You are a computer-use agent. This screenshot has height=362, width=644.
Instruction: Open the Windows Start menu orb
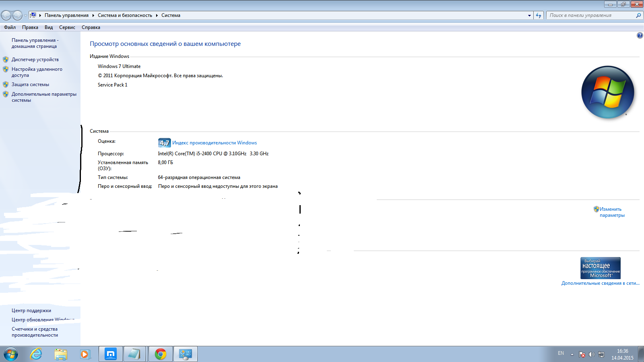11,354
